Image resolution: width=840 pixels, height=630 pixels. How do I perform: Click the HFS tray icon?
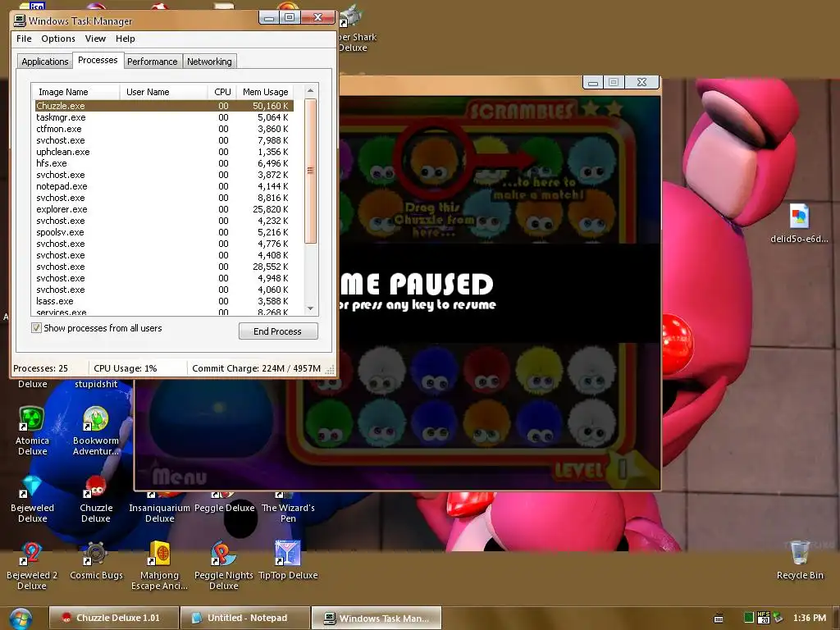click(764, 618)
